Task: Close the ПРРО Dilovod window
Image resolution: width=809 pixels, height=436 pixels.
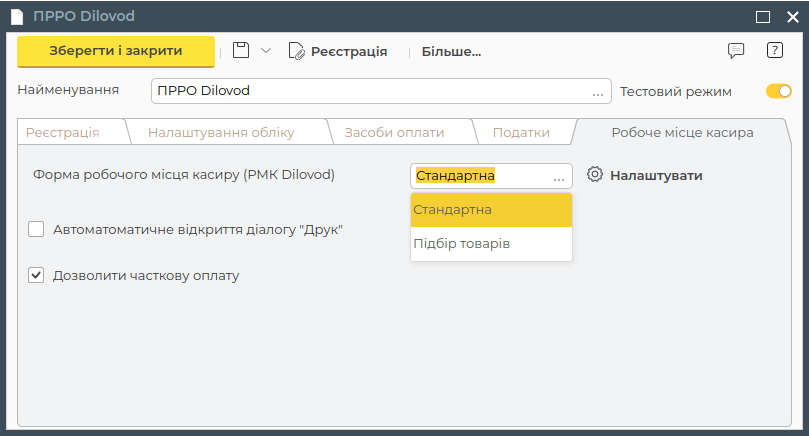Action: [x=793, y=17]
